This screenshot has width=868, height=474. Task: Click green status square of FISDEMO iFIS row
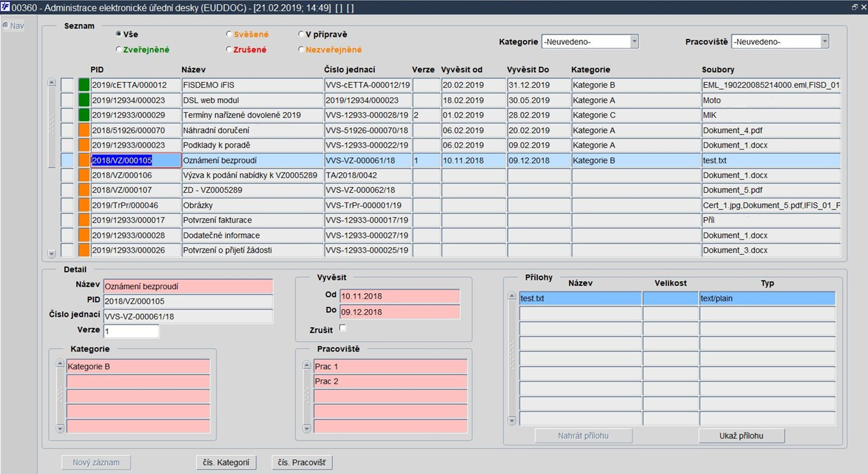(x=84, y=85)
